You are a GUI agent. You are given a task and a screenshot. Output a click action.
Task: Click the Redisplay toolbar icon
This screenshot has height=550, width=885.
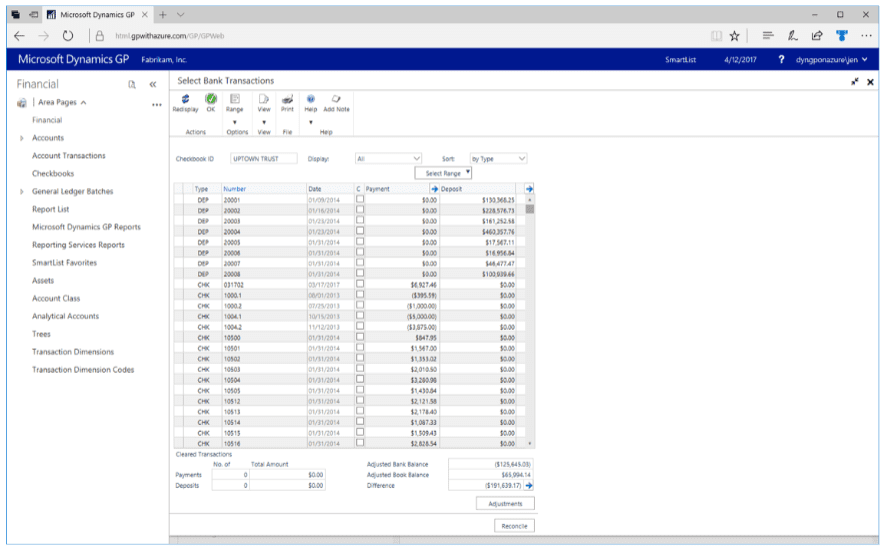[x=185, y=99]
